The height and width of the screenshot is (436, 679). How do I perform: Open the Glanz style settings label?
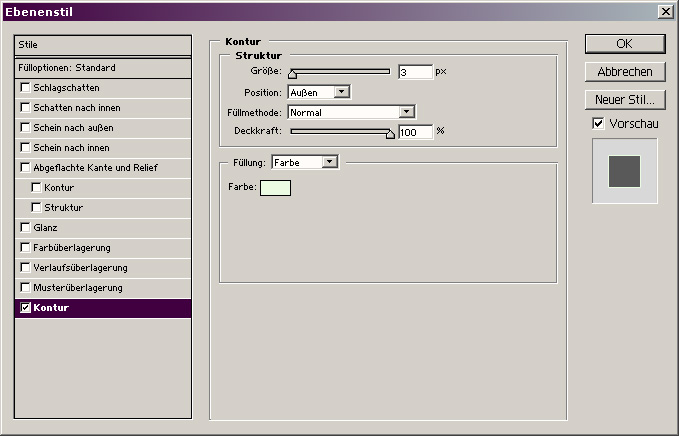coord(45,227)
